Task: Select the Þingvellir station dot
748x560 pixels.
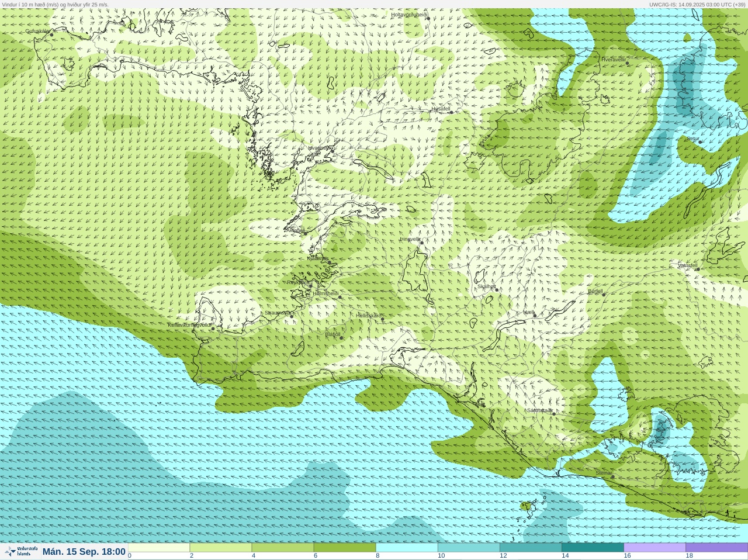Action: 421,242
